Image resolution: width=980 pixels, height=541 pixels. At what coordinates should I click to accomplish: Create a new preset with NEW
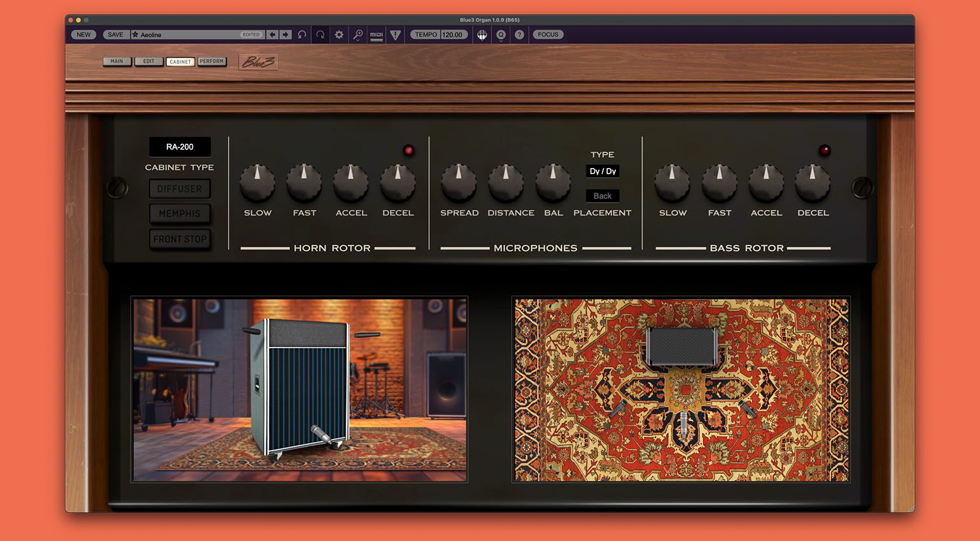(x=83, y=34)
